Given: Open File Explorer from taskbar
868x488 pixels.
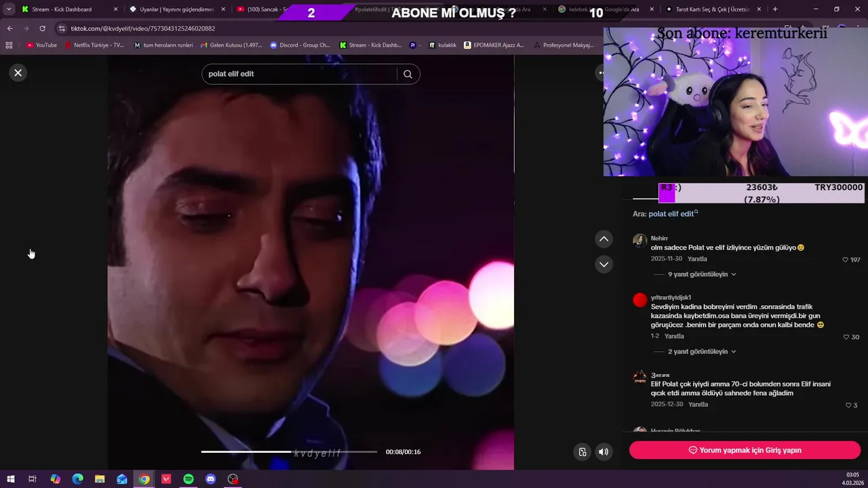Looking at the screenshot, I should click(x=100, y=479).
